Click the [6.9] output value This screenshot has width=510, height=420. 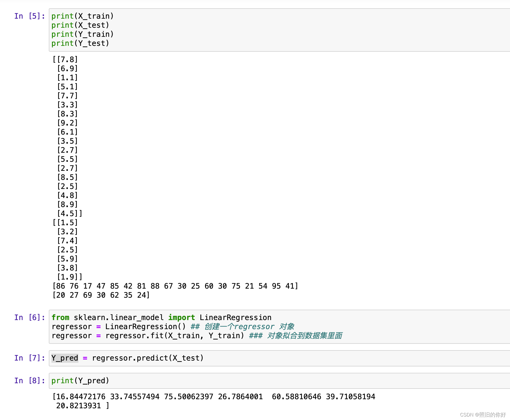pos(67,68)
